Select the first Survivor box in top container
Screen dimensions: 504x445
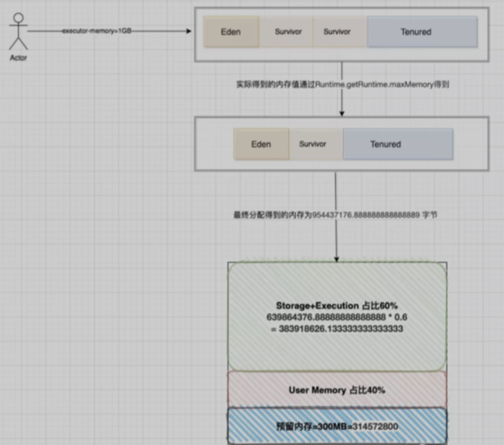[286, 32]
